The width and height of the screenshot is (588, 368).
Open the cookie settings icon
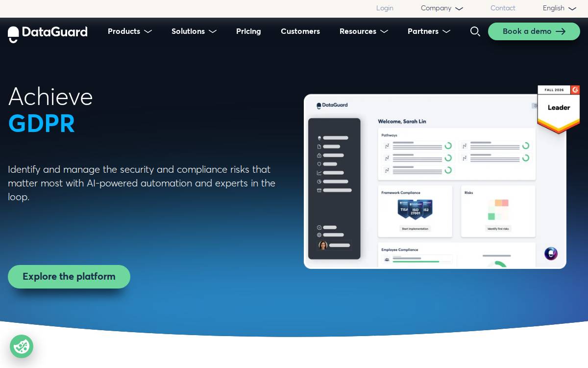(22, 346)
